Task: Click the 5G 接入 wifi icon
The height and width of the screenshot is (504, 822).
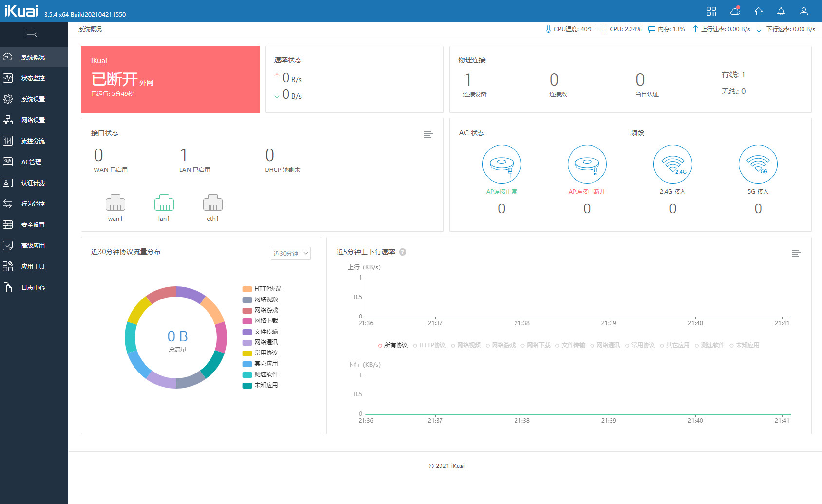Action: tap(758, 164)
